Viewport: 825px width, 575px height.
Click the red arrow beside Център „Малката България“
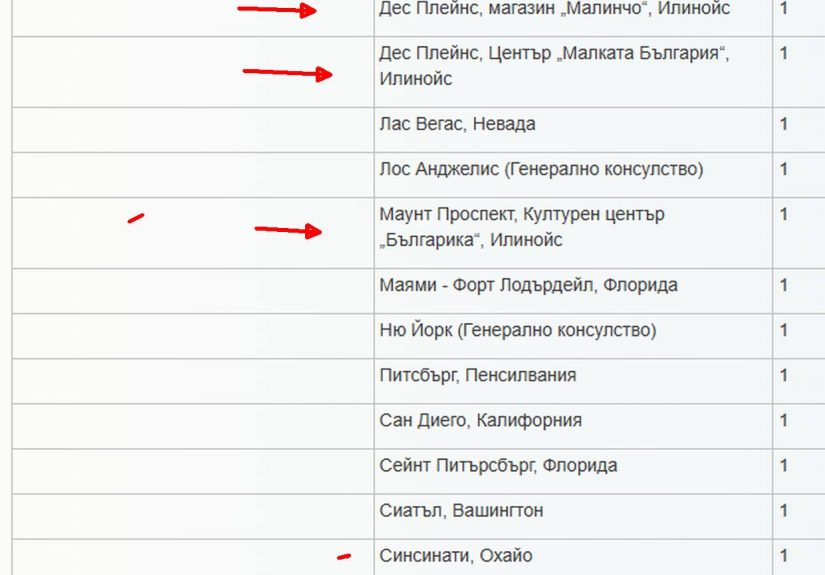288,72
